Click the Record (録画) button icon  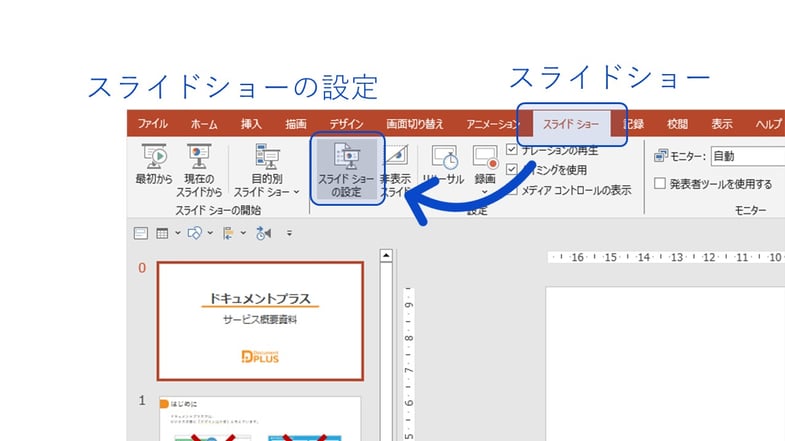[485, 158]
